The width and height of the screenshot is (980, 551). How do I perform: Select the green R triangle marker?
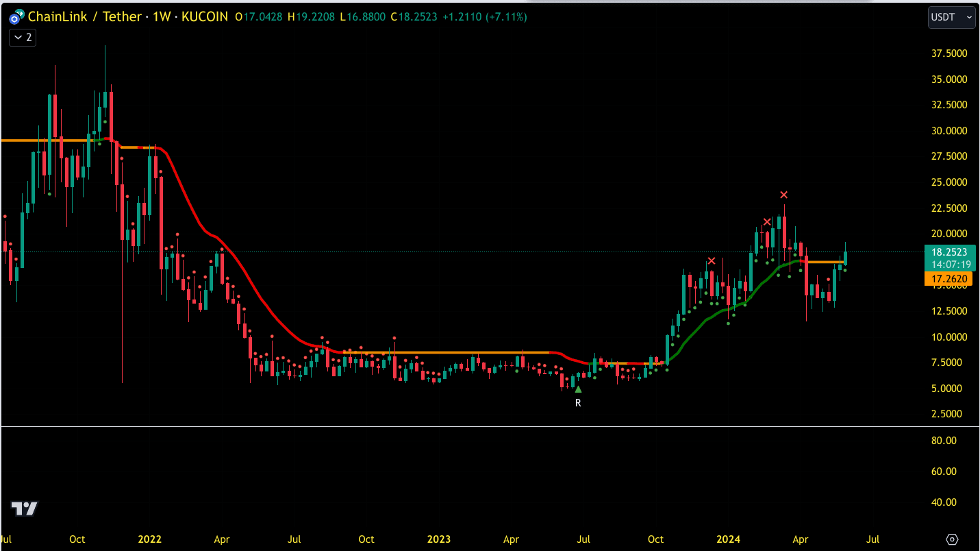click(578, 389)
